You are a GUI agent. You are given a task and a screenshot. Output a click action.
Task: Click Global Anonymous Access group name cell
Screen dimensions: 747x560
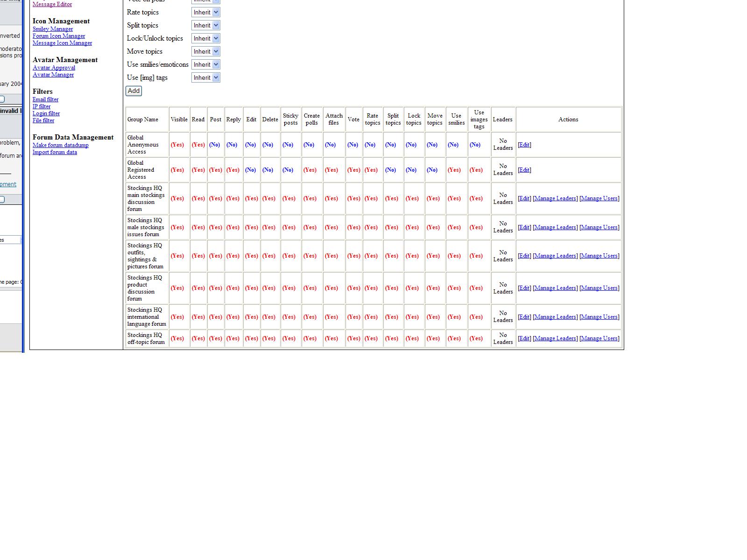click(x=147, y=145)
